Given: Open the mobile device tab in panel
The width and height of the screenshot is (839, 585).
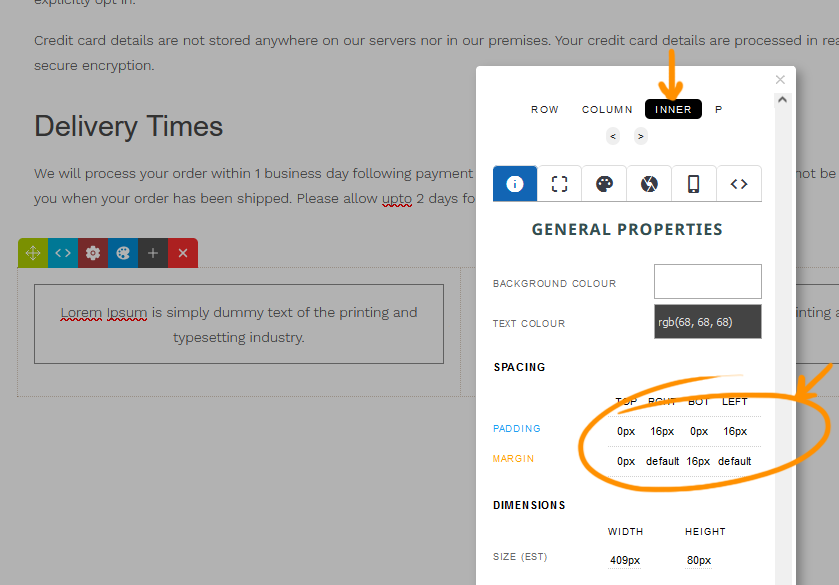Looking at the screenshot, I should coord(694,184).
